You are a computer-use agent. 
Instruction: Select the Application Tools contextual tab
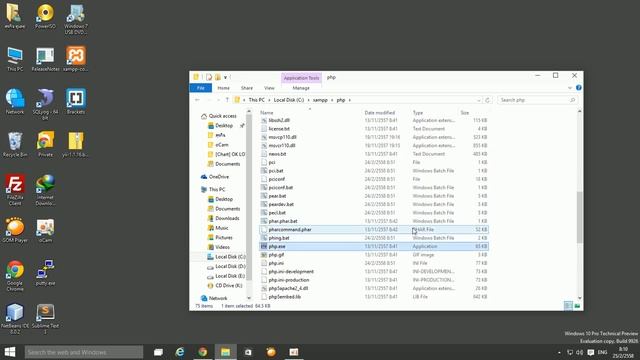coord(301,78)
